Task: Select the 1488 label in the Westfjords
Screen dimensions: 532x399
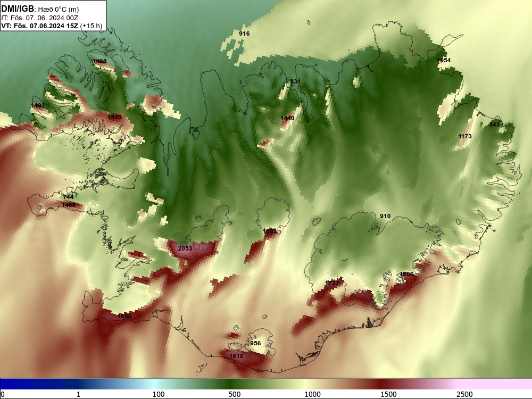Action: [x=99, y=61]
